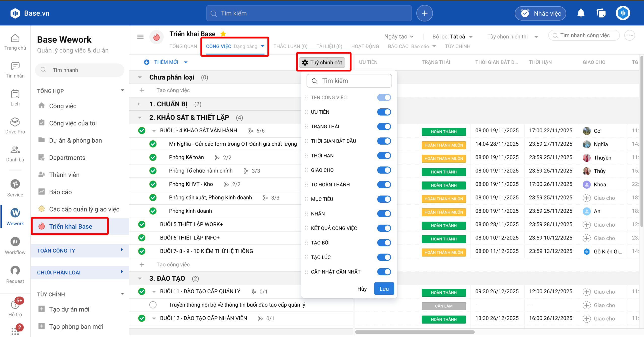Disable the NHÃN column toggle
This screenshot has height=337, width=644.
tap(384, 214)
